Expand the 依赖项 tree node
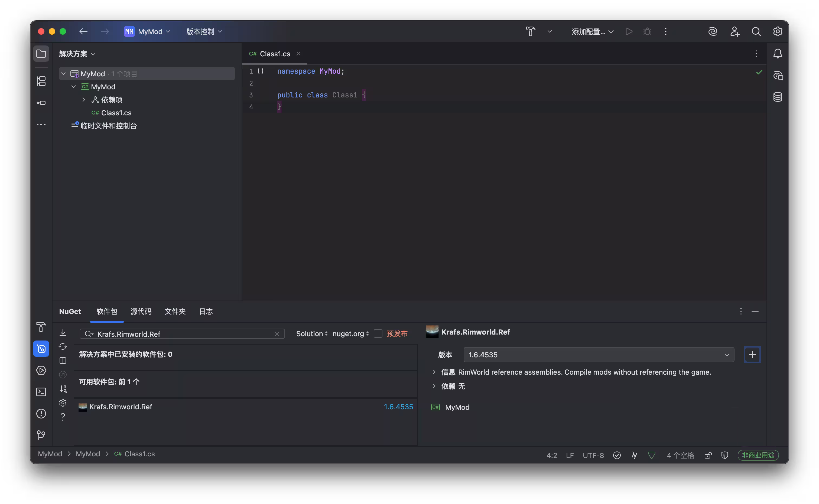The height and width of the screenshot is (504, 819). 84,100
